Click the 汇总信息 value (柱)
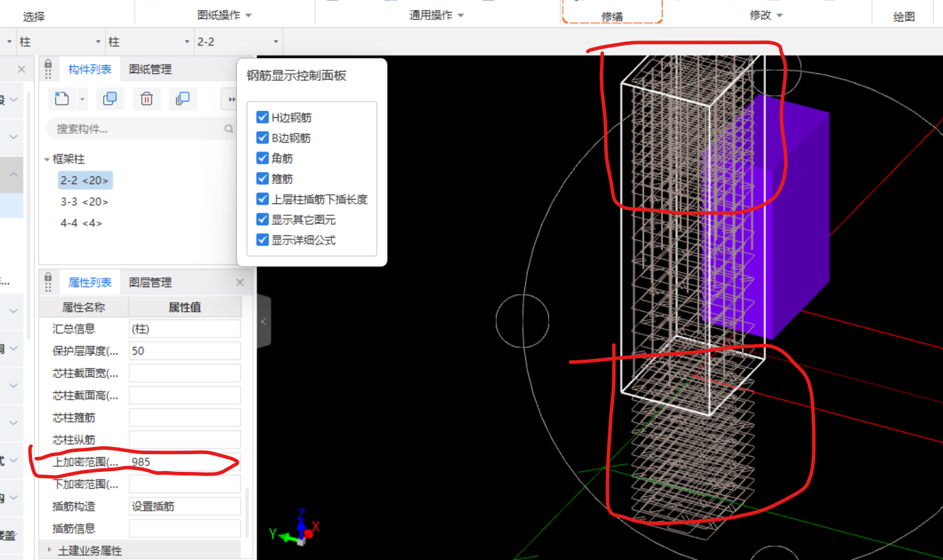 click(185, 328)
